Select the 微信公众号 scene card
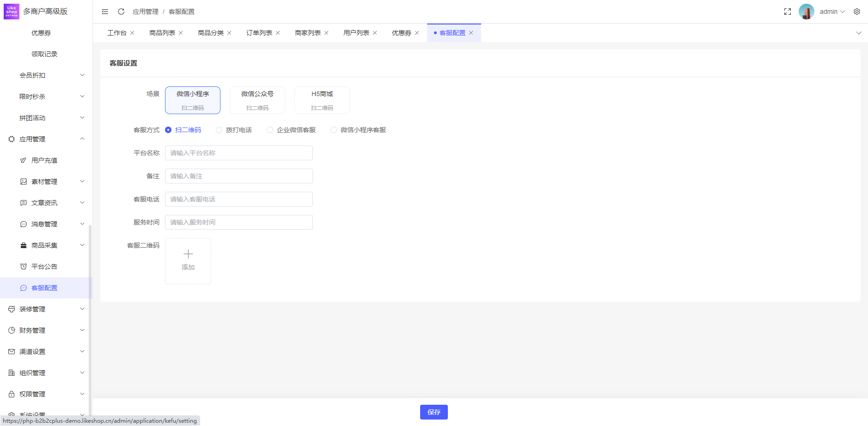The height and width of the screenshot is (426, 868). [257, 100]
